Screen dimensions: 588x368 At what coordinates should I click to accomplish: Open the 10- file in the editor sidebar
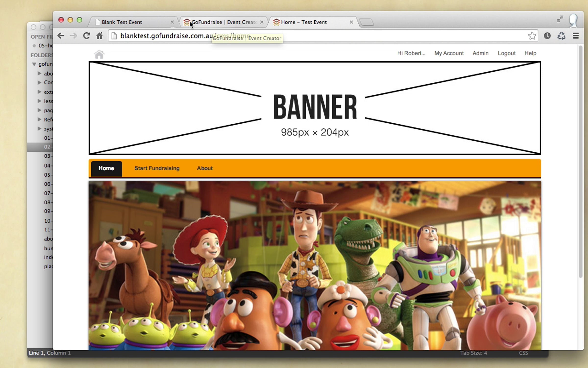click(x=48, y=221)
